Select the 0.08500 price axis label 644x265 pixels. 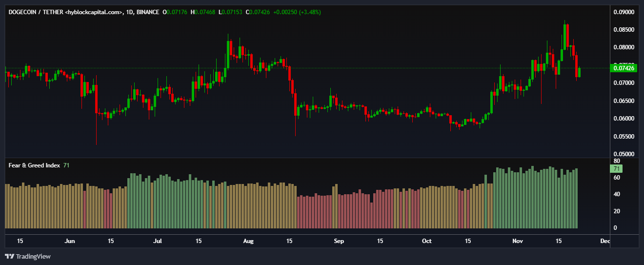[624, 30]
